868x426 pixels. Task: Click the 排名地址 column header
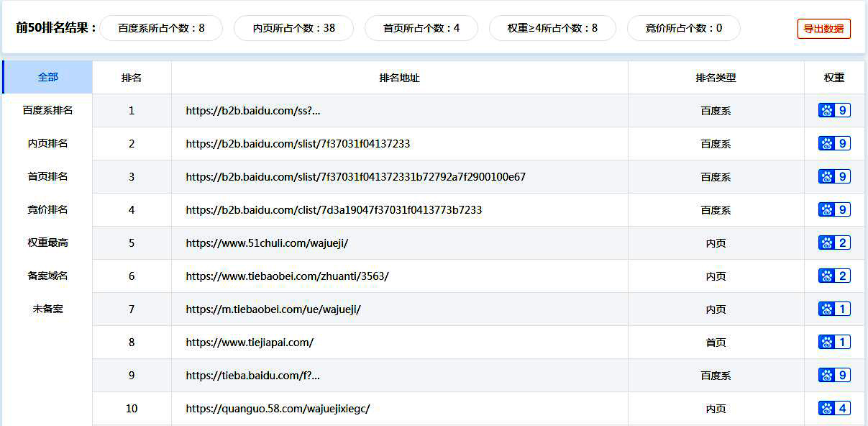(x=399, y=78)
